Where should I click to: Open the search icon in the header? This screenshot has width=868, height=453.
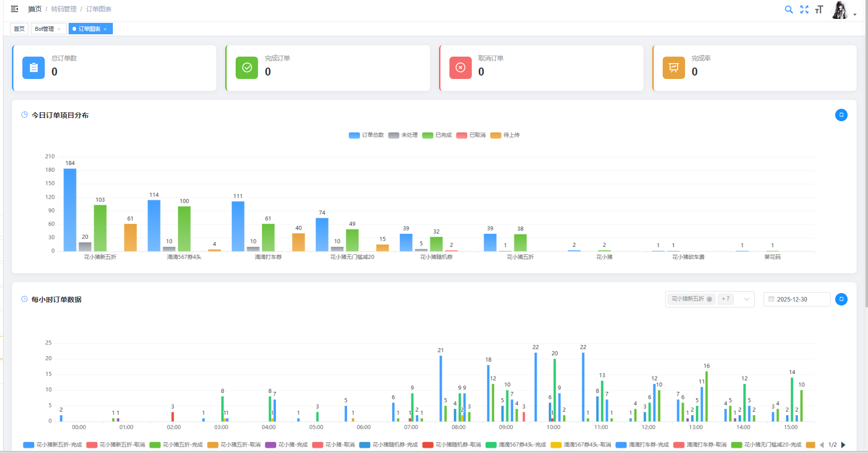tap(788, 9)
